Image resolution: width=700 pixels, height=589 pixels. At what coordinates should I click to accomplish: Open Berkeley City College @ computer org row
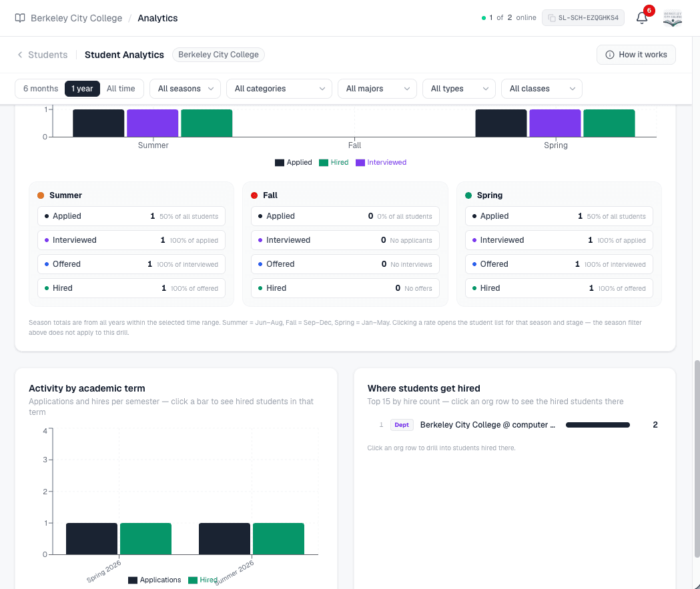pyautogui.click(x=514, y=425)
